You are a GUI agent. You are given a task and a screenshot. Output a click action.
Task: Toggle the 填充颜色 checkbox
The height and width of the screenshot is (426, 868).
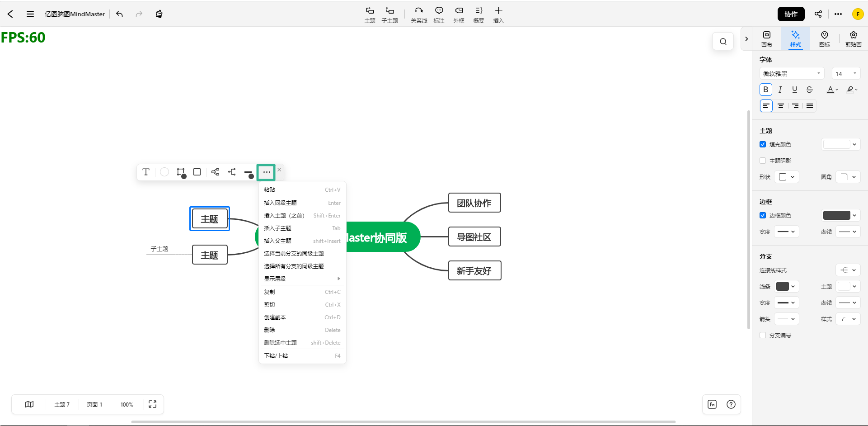pyautogui.click(x=763, y=144)
